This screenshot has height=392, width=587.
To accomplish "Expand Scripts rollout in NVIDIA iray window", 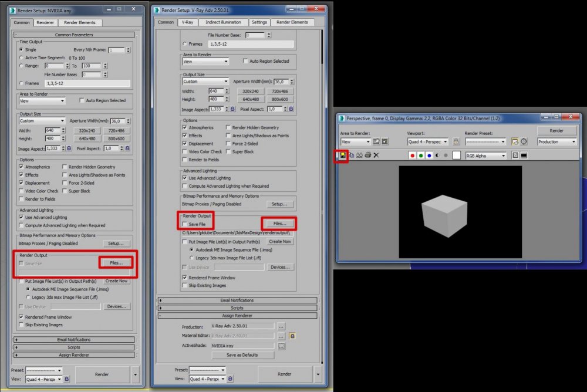I will (x=74, y=347).
